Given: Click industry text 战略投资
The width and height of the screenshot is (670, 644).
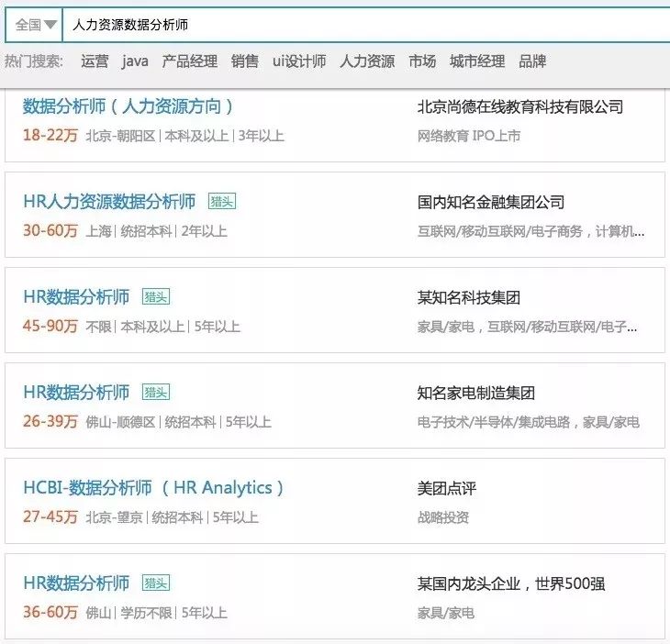Looking at the screenshot, I should click(x=443, y=517).
